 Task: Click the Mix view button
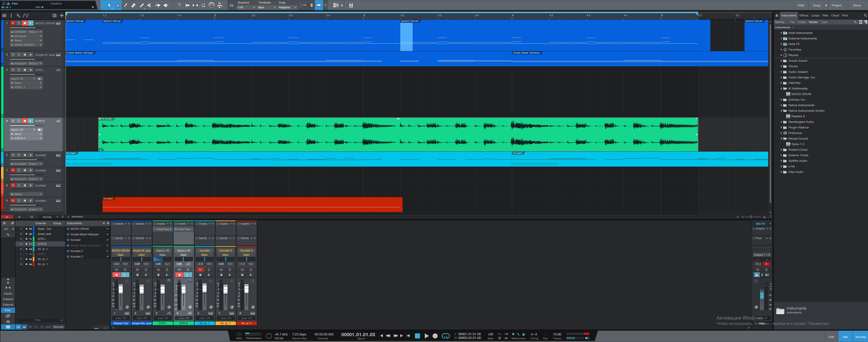[845, 337]
